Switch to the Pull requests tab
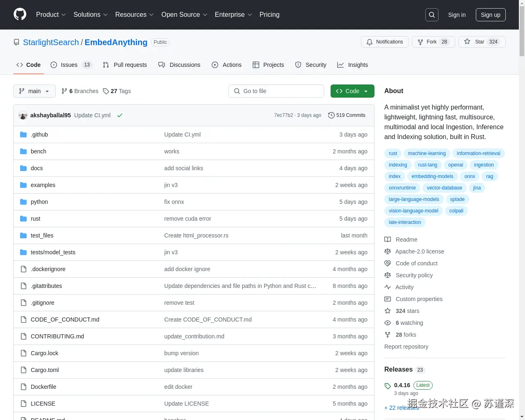 coord(125,65)
